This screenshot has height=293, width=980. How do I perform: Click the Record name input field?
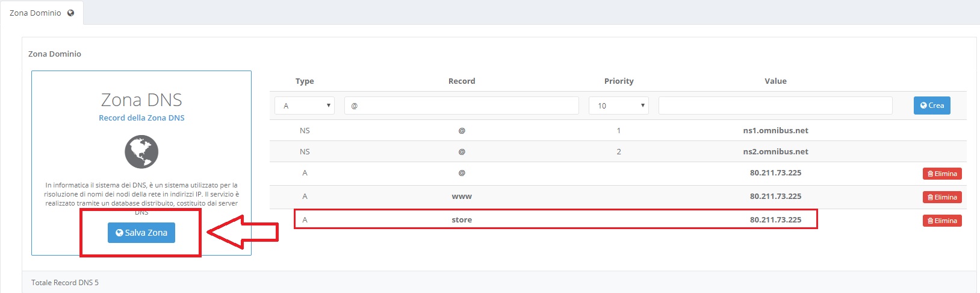tap(461, 106)
